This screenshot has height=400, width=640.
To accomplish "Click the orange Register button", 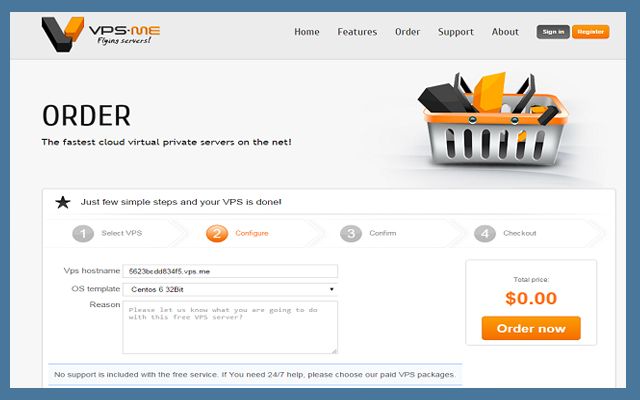I will click(x=591, y=32).
